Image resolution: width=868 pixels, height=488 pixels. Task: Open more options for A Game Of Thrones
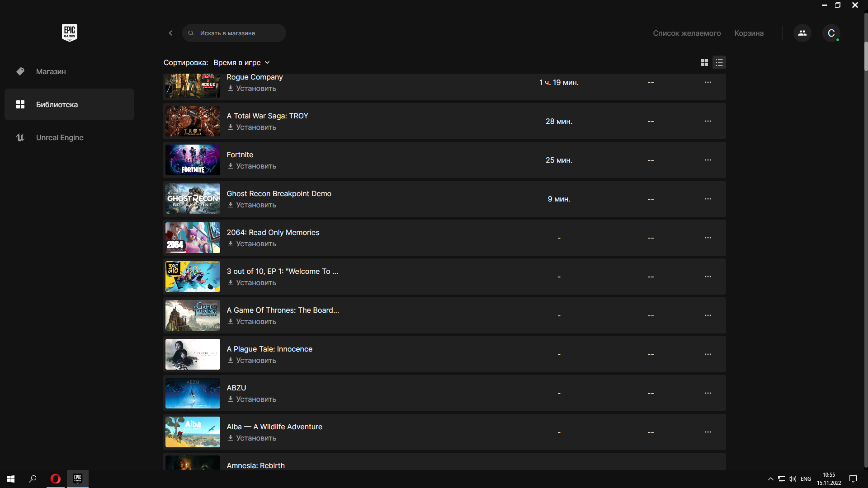tap(708, 315)
